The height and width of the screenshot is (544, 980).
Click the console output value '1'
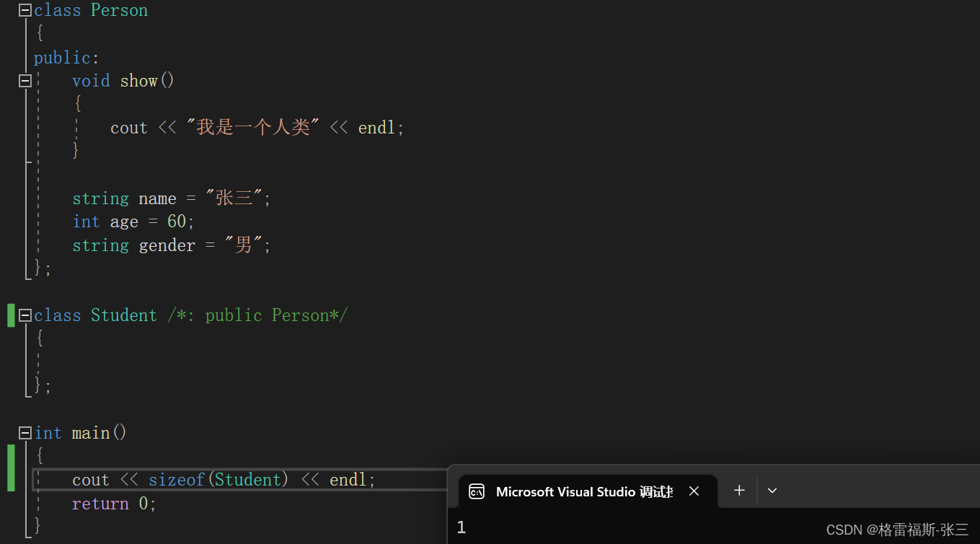tap(462, 527)
